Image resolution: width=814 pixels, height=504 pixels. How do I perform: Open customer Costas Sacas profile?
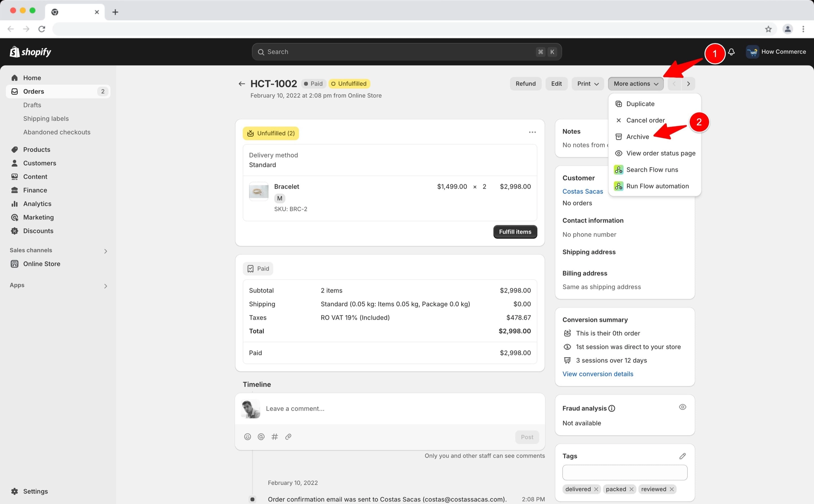coord(583,191)
